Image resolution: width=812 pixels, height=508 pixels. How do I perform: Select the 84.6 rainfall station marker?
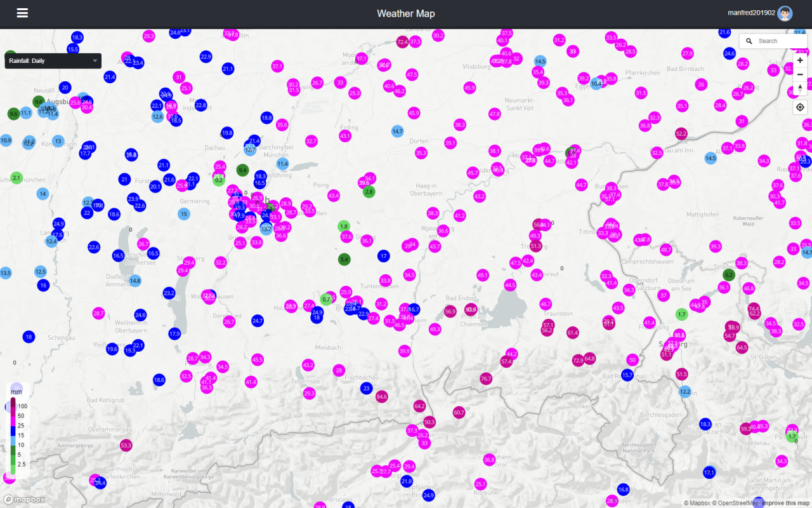click(x=381, y=397)
